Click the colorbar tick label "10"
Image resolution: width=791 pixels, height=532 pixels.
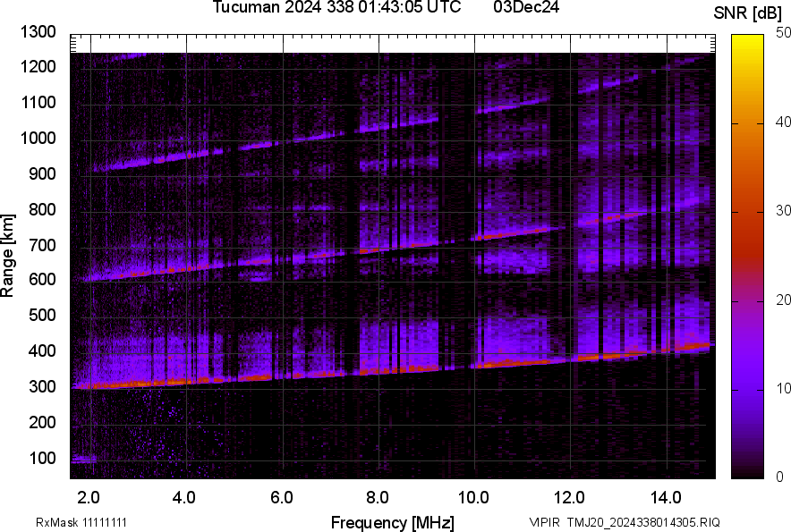pyautogui.click(x=784, y=388)
